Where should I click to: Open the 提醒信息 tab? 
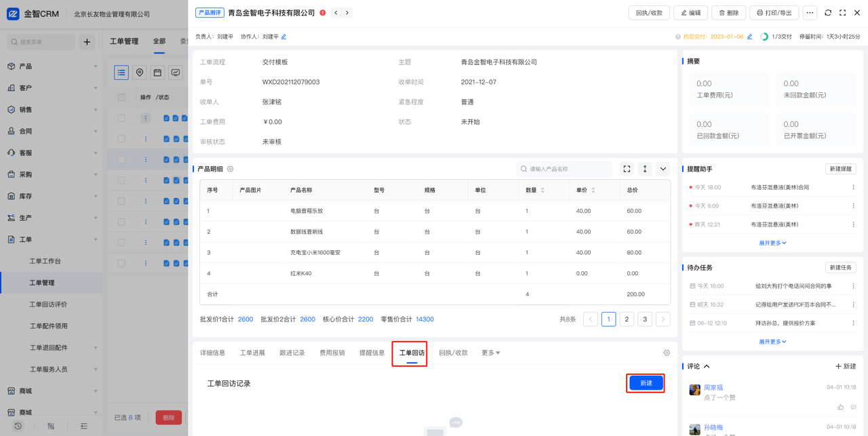[372, 353]
